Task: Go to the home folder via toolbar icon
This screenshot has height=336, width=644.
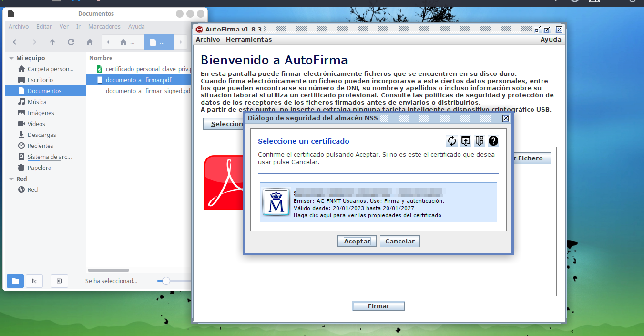Action: (x=90, y=42)
